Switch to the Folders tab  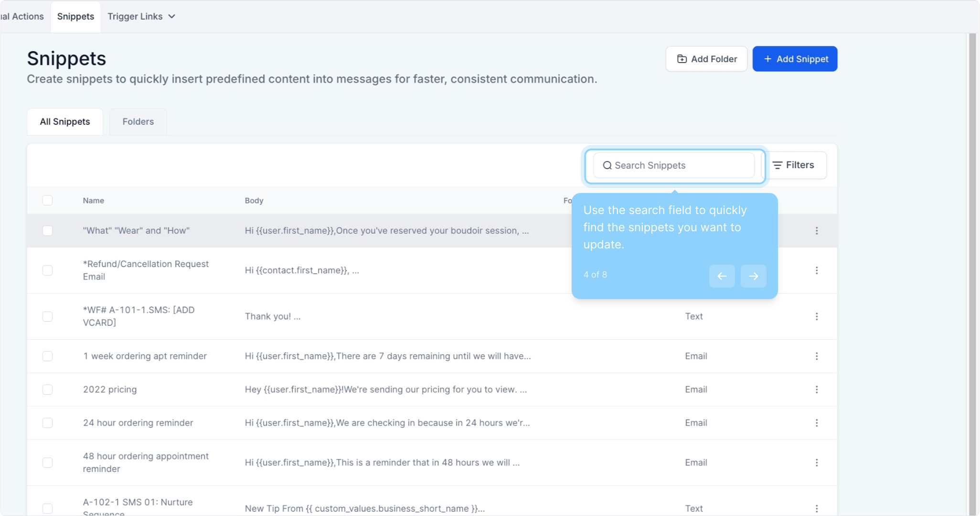pos(138,122)
